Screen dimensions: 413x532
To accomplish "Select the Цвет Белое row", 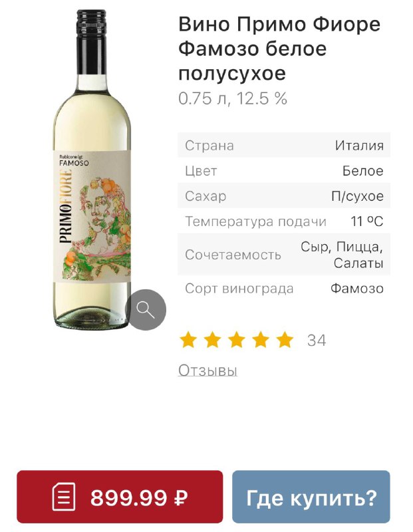I will [x=285, y=170].
